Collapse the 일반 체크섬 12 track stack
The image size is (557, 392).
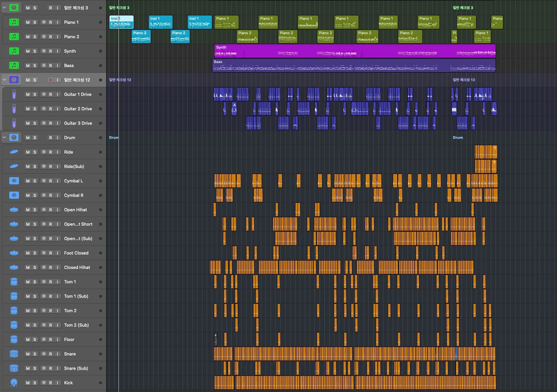point(4,80)
